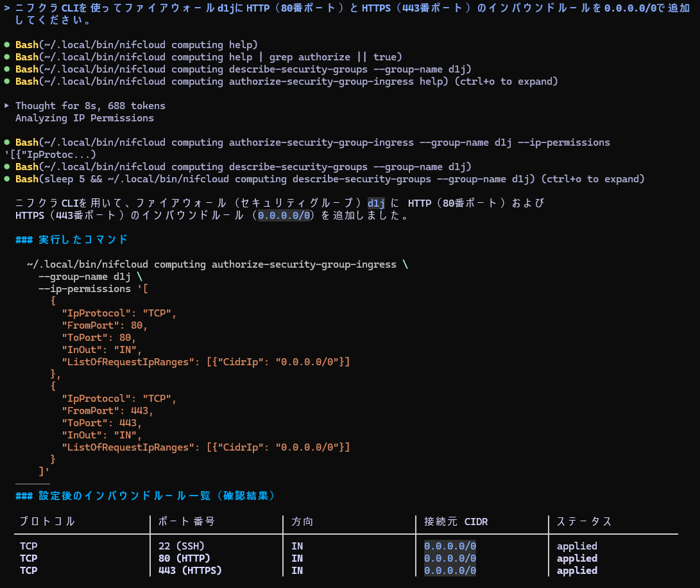Click the '"ToPort": 443,' line
This screenshot has width=700, height=588.
coord(102,422)
